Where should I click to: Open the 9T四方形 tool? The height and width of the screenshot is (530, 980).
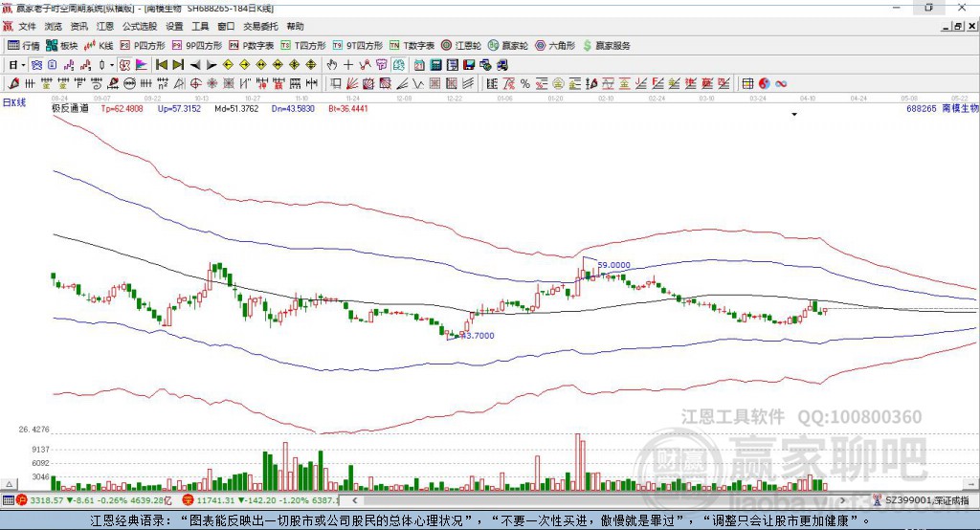358,46
